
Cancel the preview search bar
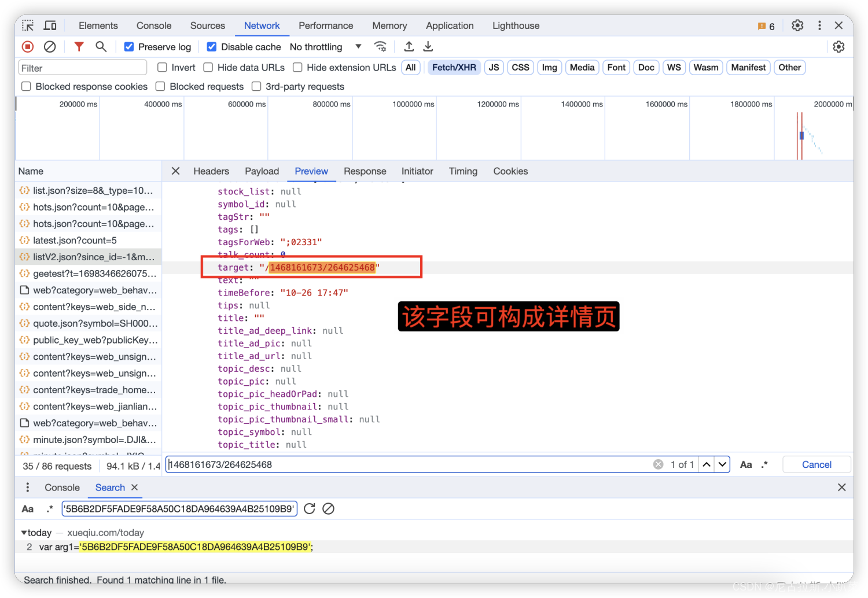pos(816,464)
